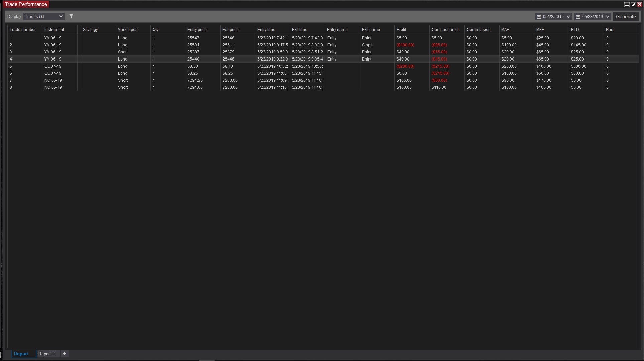Add a new report tab with plus
Image resolution: width=644 pixels, height=361 pixels.
tap(65, 354)
